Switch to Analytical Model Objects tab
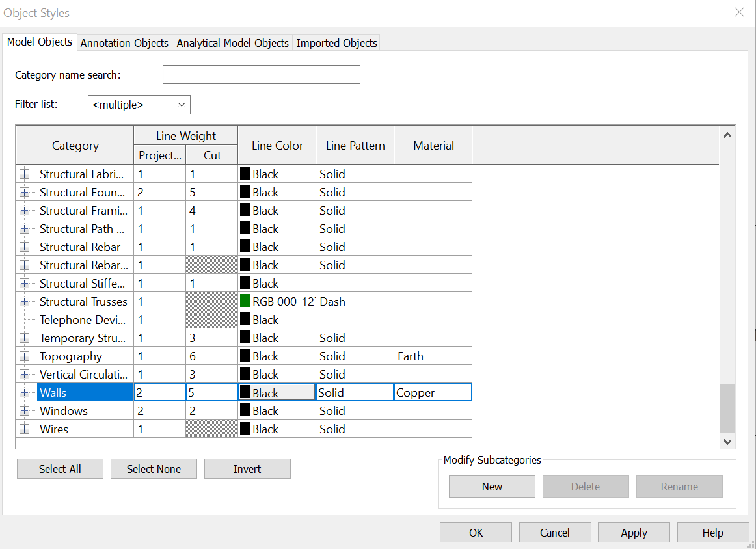756x549 pixels. [x=232, y=43]
